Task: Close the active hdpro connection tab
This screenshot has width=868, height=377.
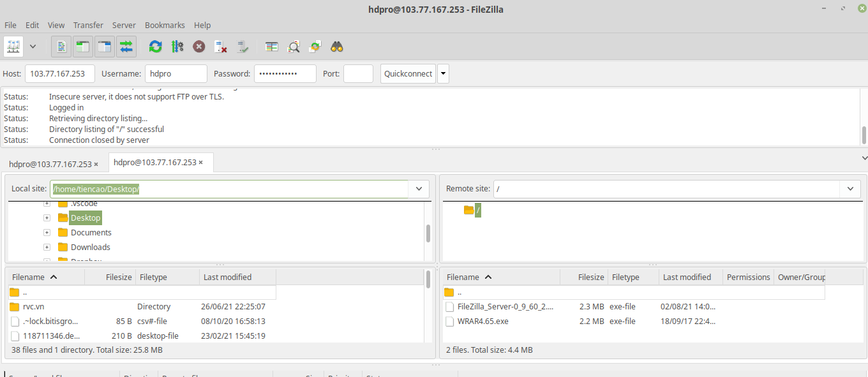Action: pos(200,163)
